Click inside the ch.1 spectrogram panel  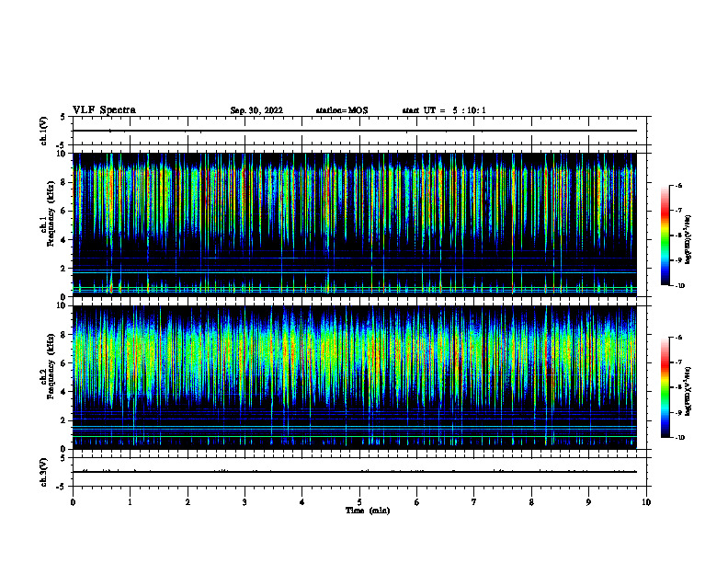(x=355, y=224)
